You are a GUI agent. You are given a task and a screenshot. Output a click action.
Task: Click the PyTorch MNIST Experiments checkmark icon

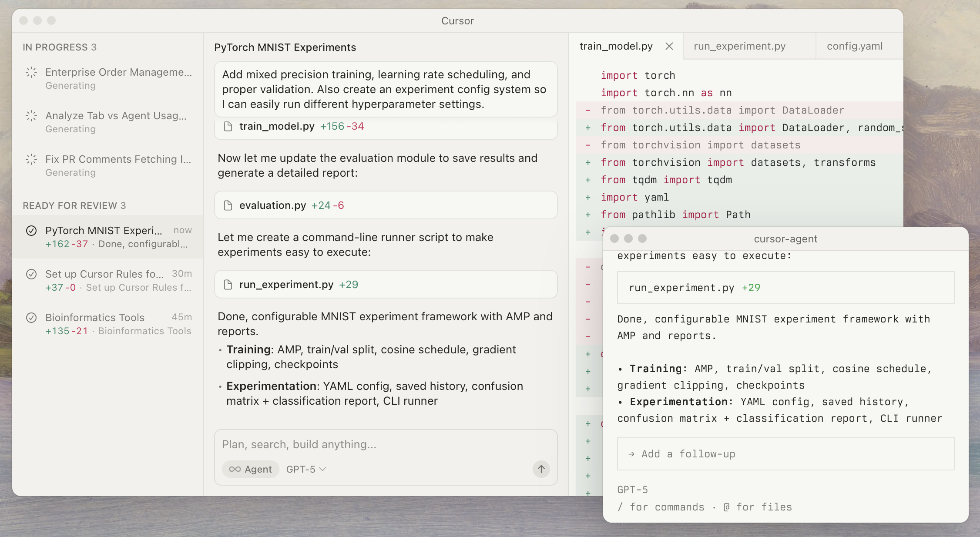pyautogui.click(x=31, y=231)
